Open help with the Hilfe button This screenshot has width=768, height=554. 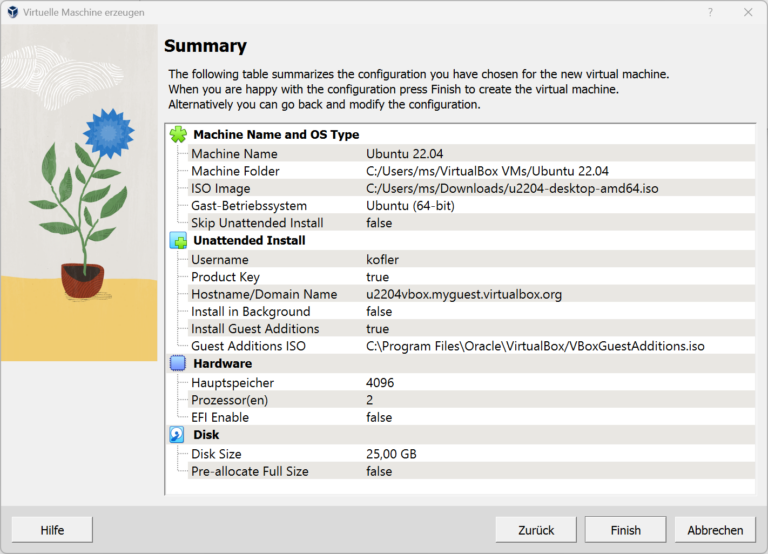pos(52,530)
